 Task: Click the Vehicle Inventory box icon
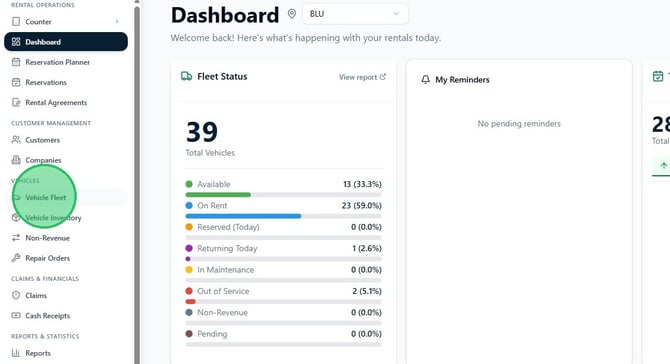pos(16,217)
